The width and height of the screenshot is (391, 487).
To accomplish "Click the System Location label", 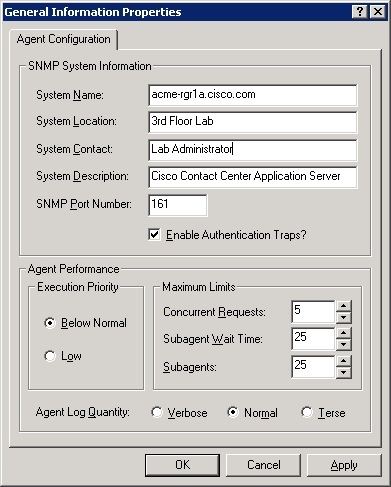I will (x=76, y=121).
